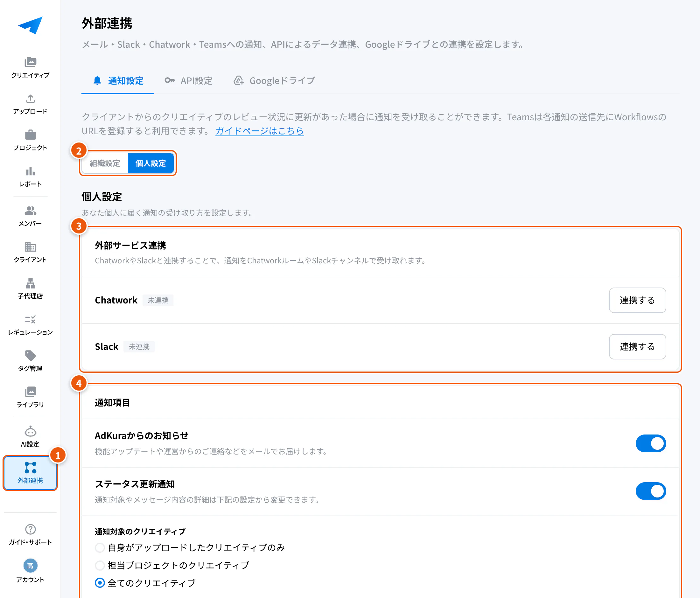Open the アカウント avatar icon
700x598 pixels.
click(x=31, y=566)
